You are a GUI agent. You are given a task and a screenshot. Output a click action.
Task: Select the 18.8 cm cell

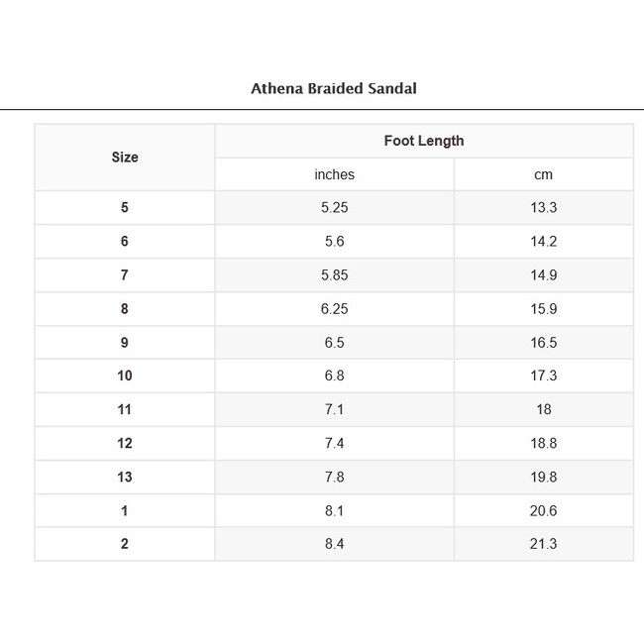point(543,444)
